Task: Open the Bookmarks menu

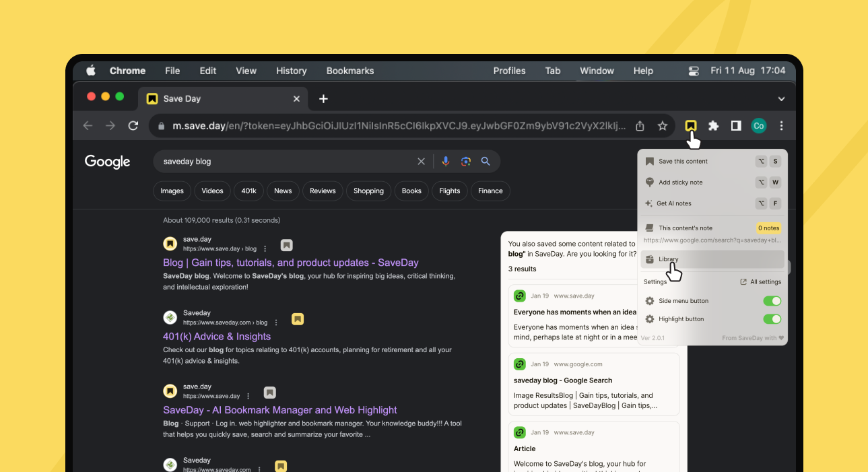Action: coord(350,71)
